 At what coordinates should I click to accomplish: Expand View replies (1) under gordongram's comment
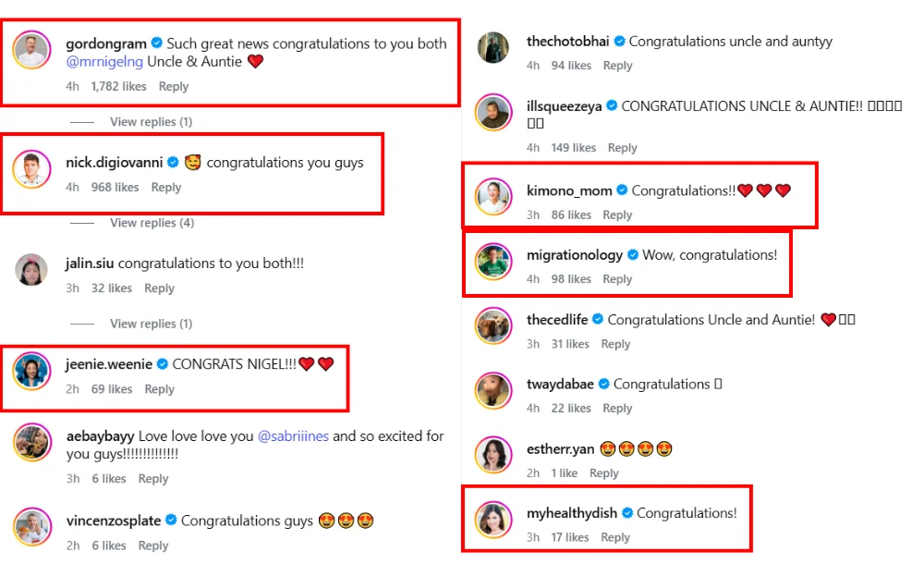[151, 122]
